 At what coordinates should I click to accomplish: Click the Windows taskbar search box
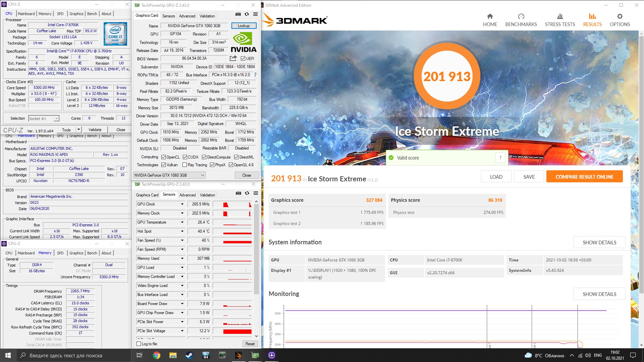point(74,355)
